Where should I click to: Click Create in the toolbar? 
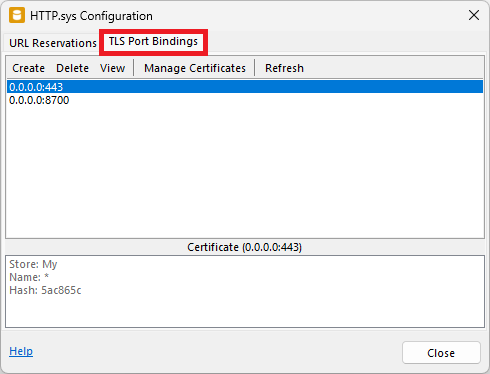coord(29,68)
